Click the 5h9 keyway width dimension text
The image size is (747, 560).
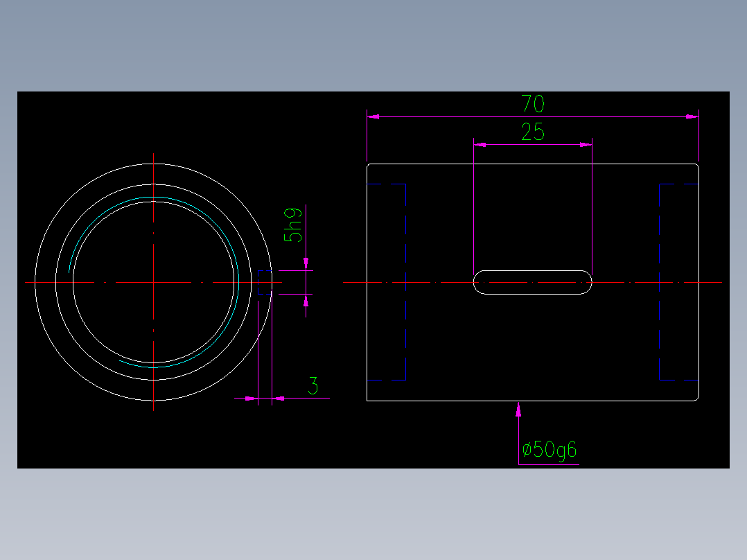[292, 225]
